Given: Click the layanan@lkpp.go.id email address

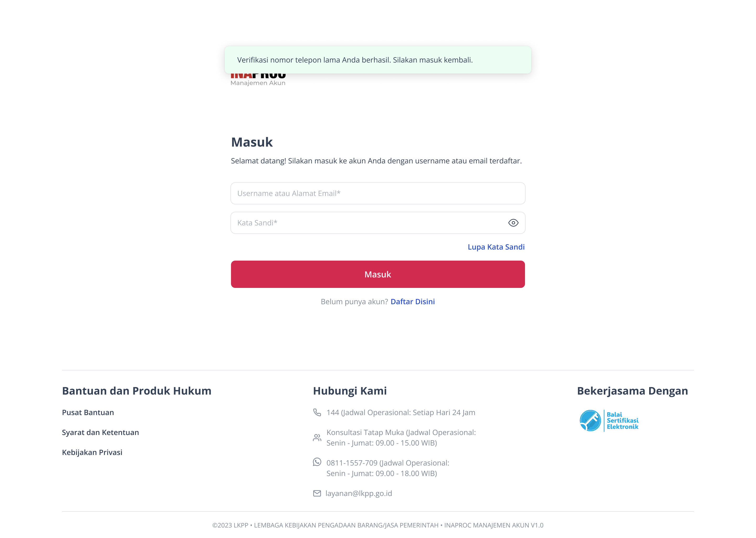Looking at the screenshot, I should pos(359,493).
